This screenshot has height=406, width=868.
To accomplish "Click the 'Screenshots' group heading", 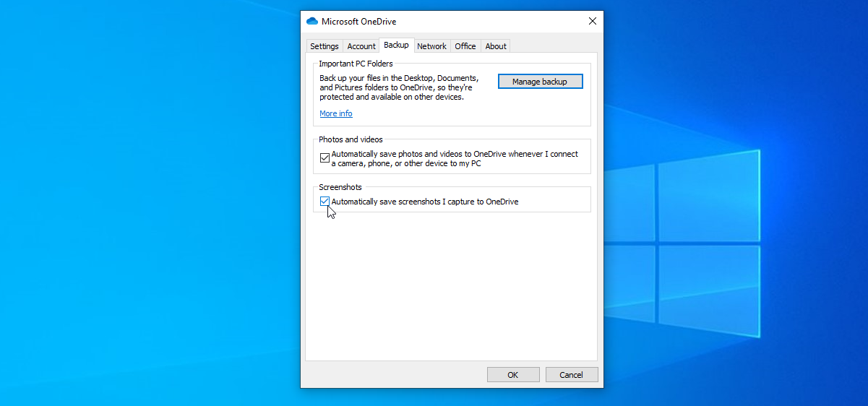I will click(340, 187).
